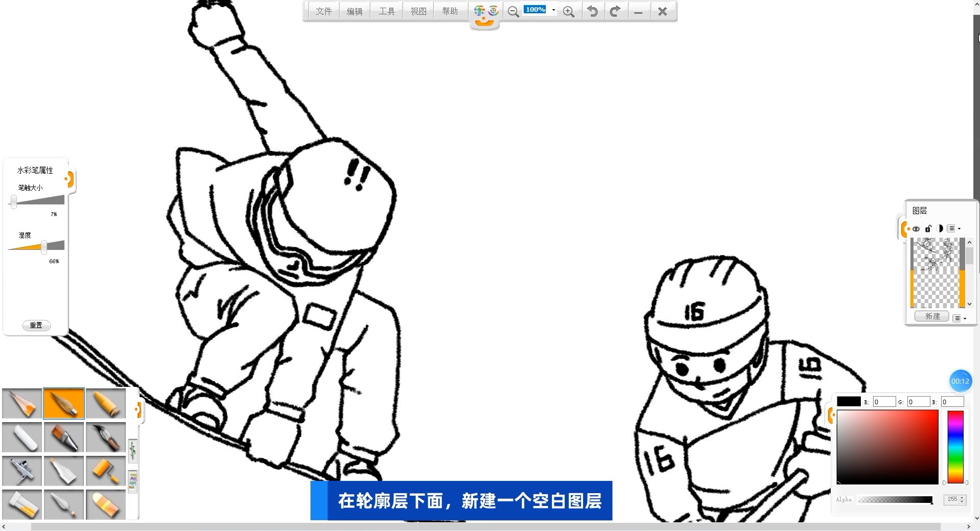Open the 文件 menu
Image resolution: width=980 pixels, height=531 pixels.
[323, 11]
